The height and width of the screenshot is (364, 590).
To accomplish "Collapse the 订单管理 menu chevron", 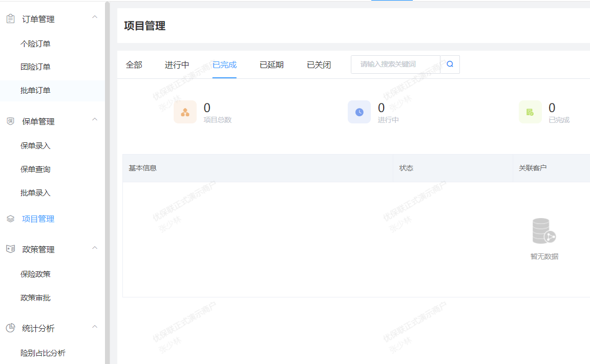I will pyautogui.click(x=95, y=17).
